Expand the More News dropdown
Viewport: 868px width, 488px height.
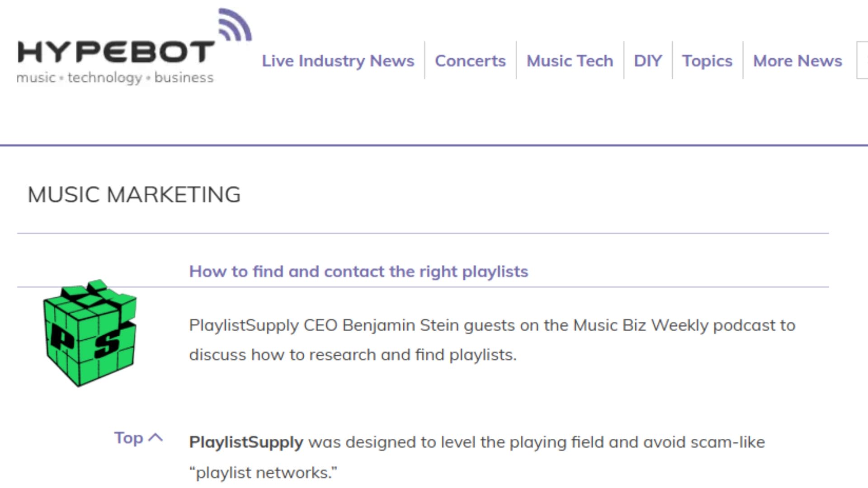pos(797,61)
